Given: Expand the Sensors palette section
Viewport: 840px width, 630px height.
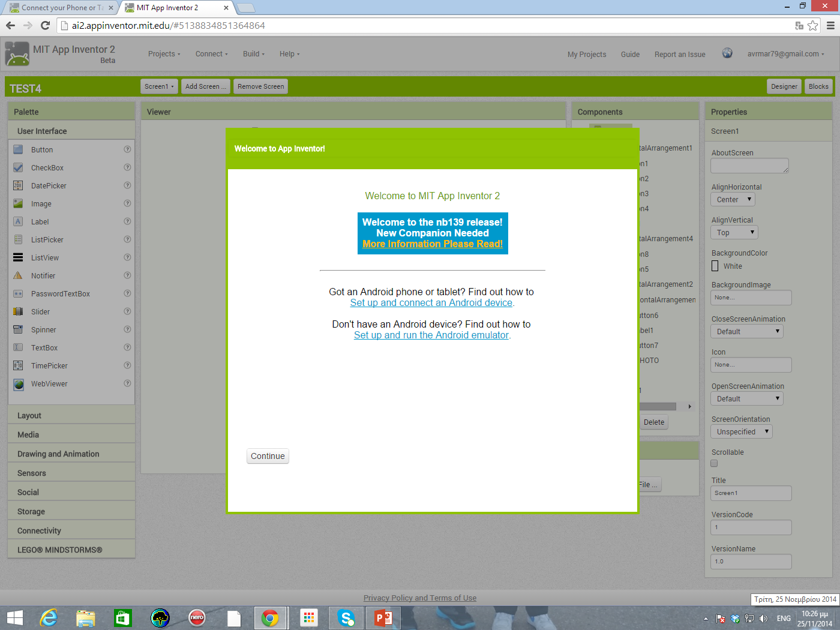Looking at the screenshot, I should pyautogui.click(x=71, y=473).
